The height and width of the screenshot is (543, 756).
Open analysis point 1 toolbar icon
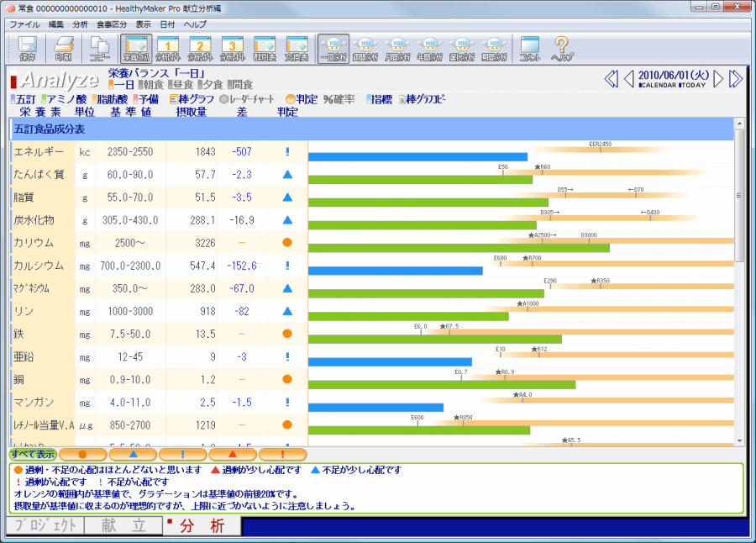[168, 49]
